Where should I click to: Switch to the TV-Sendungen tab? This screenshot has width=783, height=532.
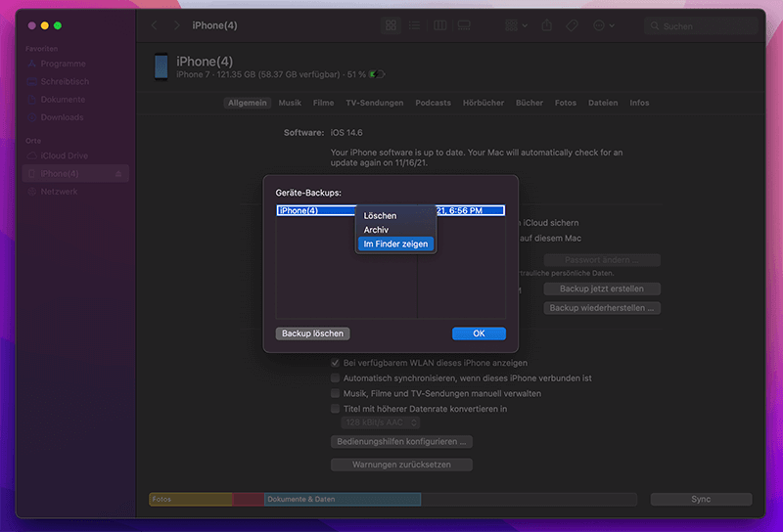375,103
